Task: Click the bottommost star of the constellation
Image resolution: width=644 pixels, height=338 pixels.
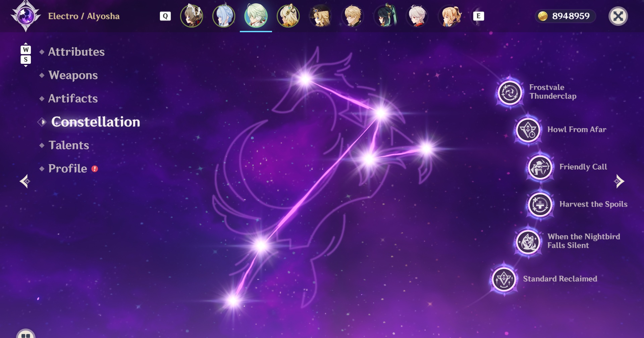Action: tap(233, 301)
